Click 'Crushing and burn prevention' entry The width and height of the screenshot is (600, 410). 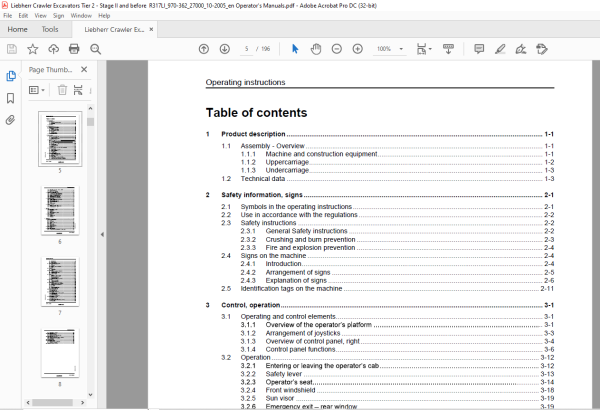point(310,240)
